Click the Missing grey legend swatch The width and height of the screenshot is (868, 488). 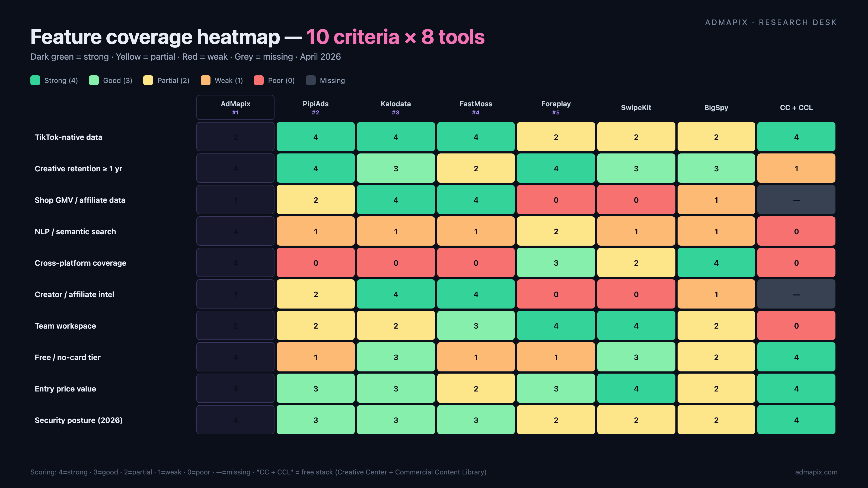coord(311,81)
